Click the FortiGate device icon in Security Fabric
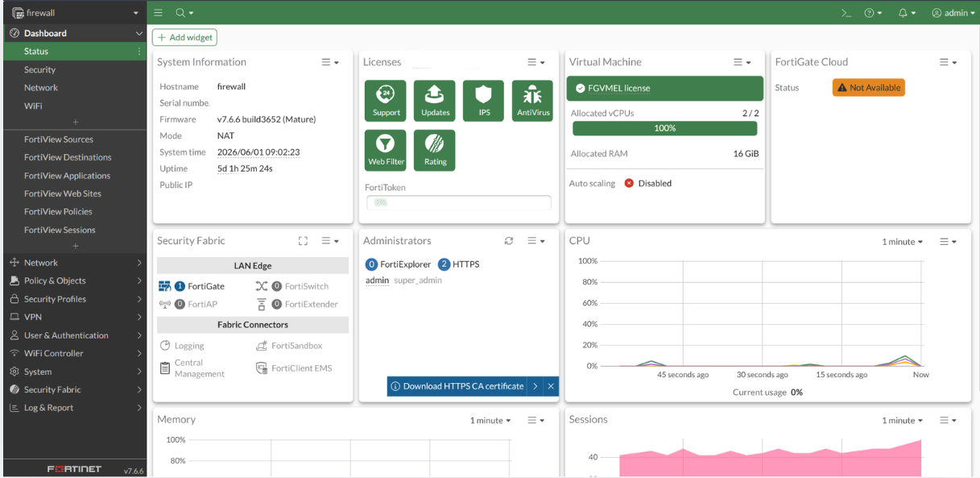Viewport: 980px width, 478px height. tap(165, 286)
